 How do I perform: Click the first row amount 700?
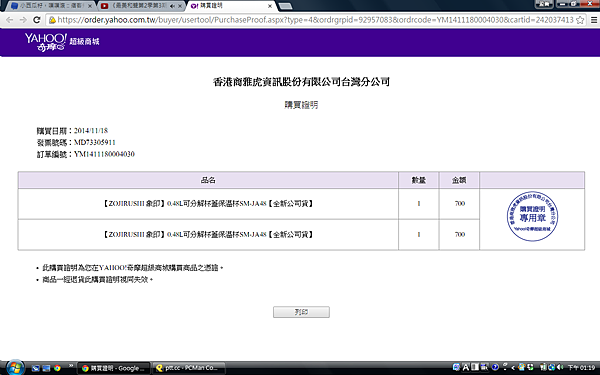click(460, 204)
